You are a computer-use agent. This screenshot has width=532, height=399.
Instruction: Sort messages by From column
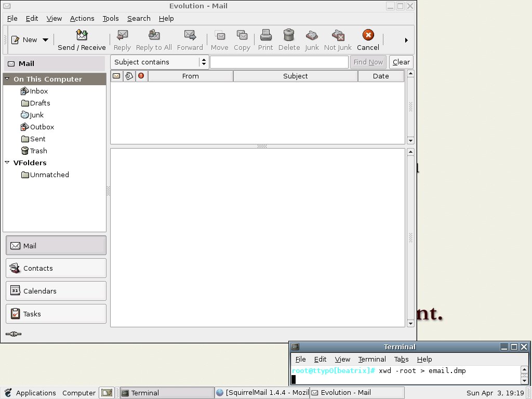(x=191, y=76)
